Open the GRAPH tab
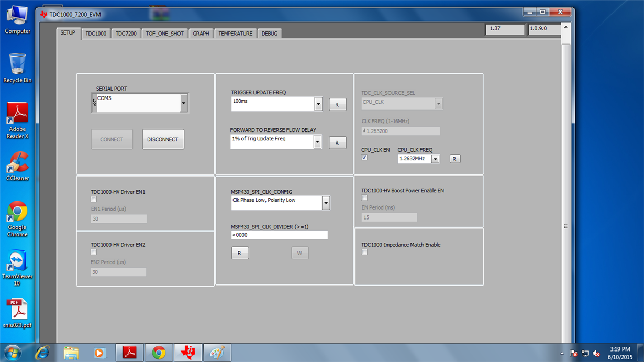Screen dimensions: 644x362 201,34
